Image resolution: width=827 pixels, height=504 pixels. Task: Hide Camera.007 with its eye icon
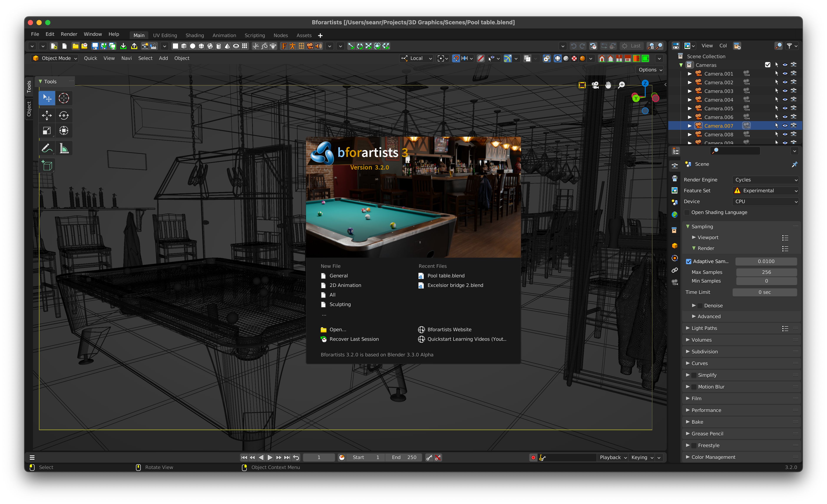click(x=785, y=125)
